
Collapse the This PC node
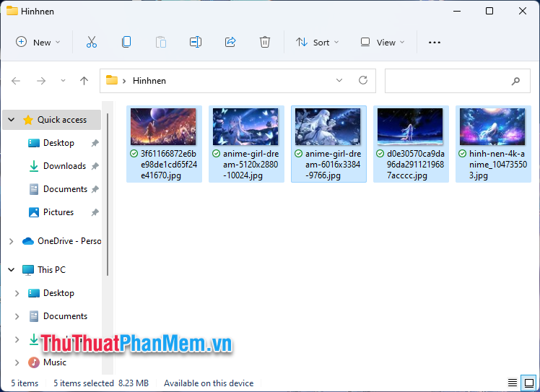pyautogui.click(x=12, y=270)
